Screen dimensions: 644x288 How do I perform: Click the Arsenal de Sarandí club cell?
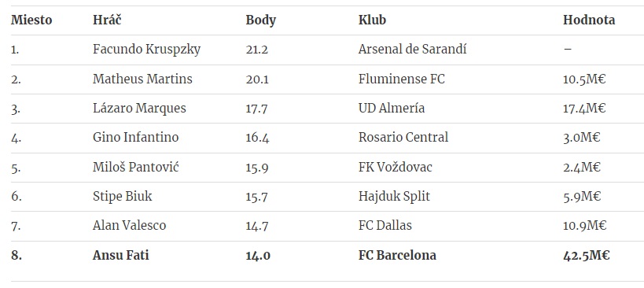(x=412, y=50)
